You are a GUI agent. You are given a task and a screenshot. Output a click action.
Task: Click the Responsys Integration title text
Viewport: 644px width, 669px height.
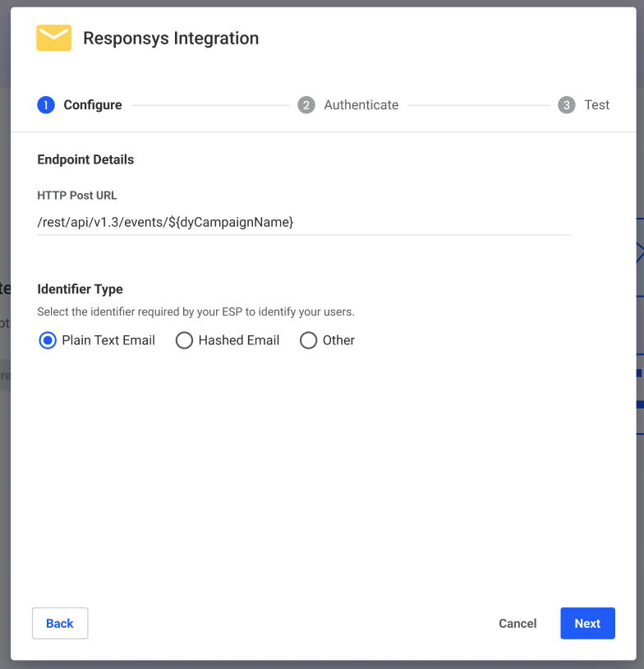click(171, 39)
